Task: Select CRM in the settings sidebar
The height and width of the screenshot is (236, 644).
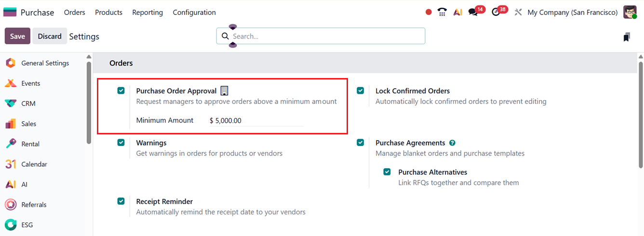Action: click(28, 104)
